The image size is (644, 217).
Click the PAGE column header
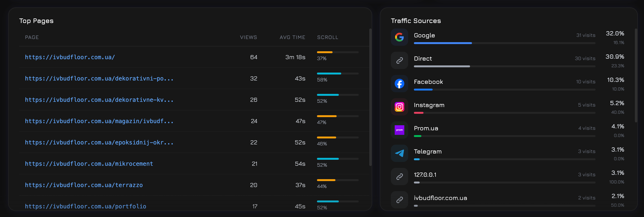(32, 37)
